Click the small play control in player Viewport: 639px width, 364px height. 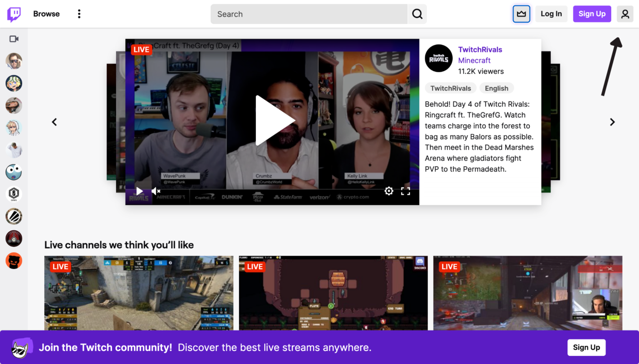pyautogui.click(x=140, y=191)
